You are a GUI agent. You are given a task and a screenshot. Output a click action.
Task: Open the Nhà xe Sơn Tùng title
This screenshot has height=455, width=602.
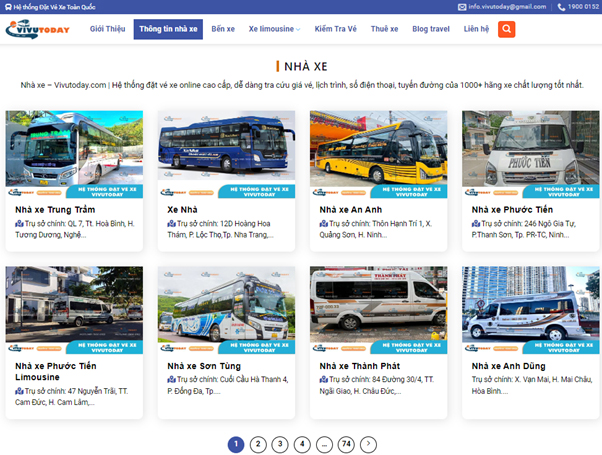[204, 366]
